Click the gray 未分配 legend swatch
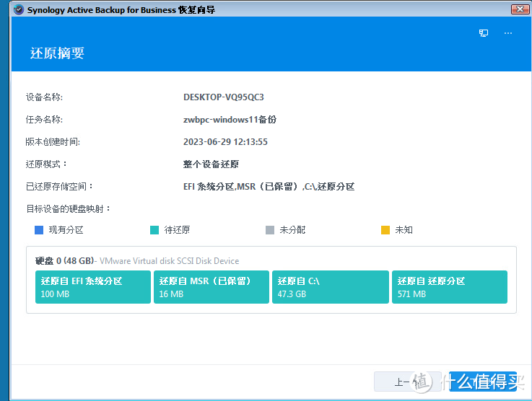532x401 pixels. click(x=270, y=230)
